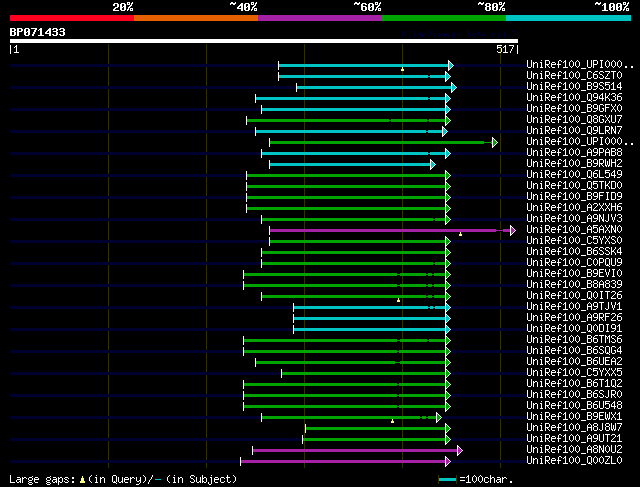Select the UniRef100_A9UT21 label
This screenshot has height=487, width=640.
pos(574,439)
